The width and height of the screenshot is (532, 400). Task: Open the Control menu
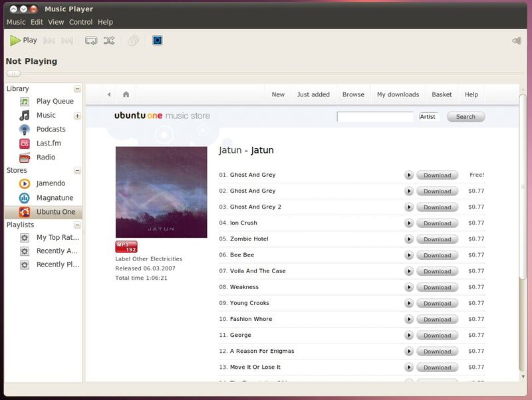pyautogui.click(x=80, y=22)
